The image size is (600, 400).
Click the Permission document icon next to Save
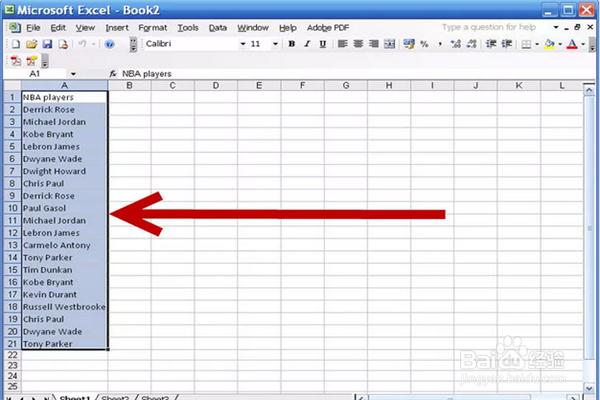click(63, 44)
